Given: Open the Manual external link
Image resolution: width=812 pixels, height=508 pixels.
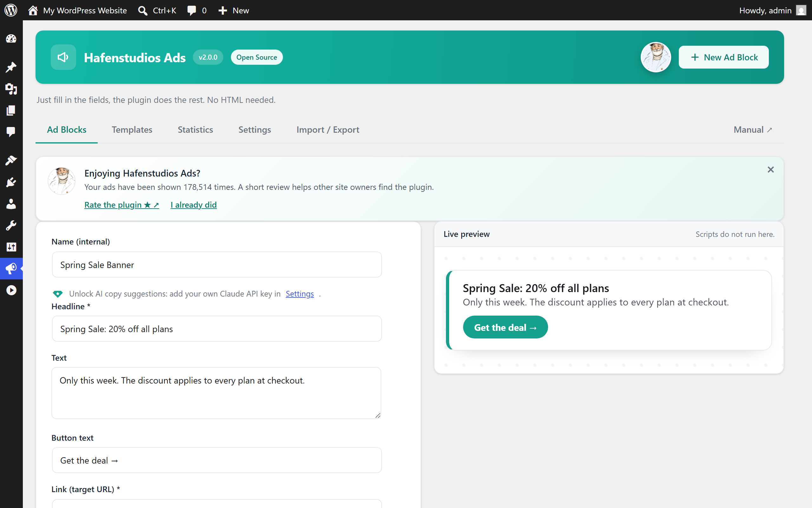Looking at the screenshot, I should click(x=753, y=130).
